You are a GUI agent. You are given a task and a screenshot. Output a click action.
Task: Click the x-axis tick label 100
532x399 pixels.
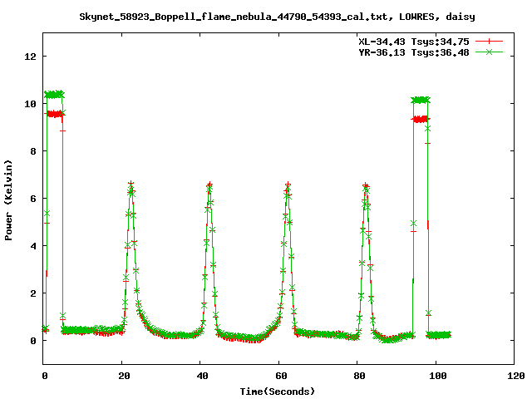click(438, 376)
